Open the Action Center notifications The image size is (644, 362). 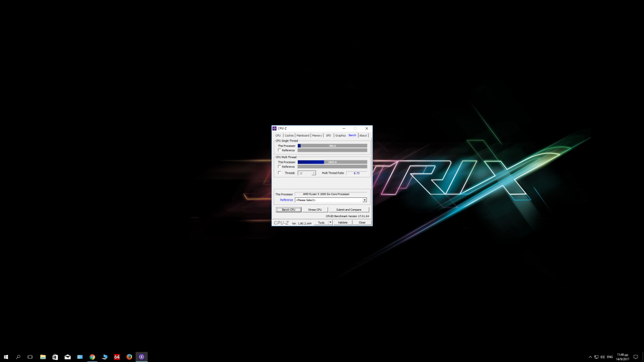pos(635,357)
